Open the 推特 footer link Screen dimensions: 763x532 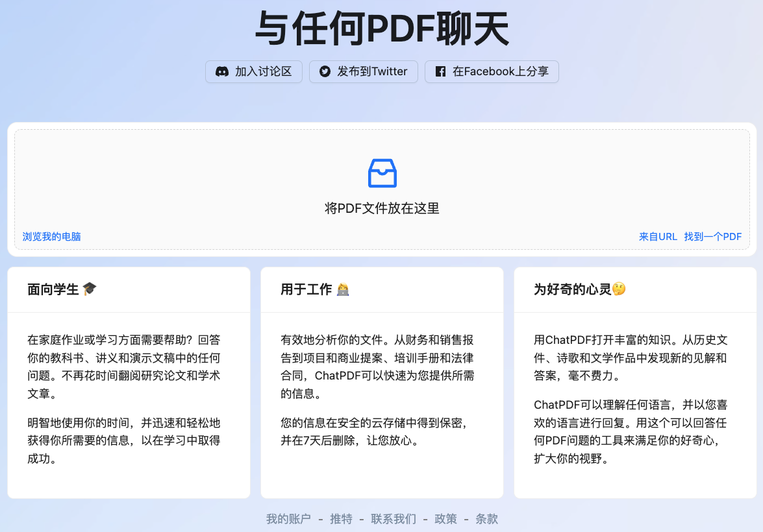tap(341, 519)
